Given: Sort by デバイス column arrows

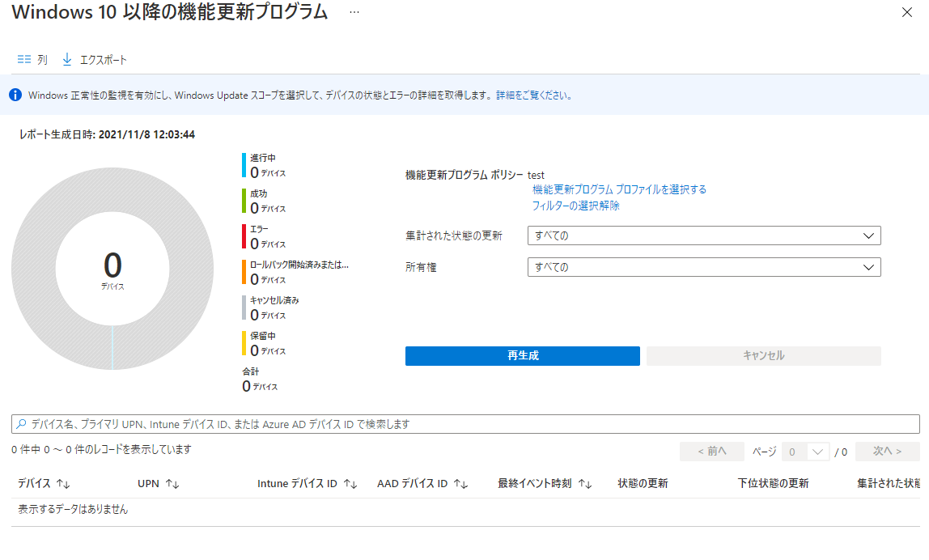Looking at the screenshot, I should point(64,484).
